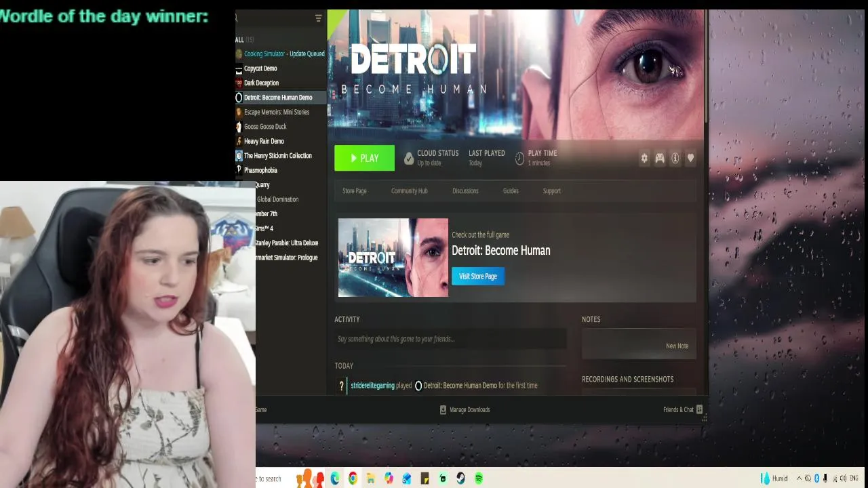The image size is (868, 488).
Task: Click the RECORDINGS AND SCREENSHOTS heading
Action: point(627,380)
